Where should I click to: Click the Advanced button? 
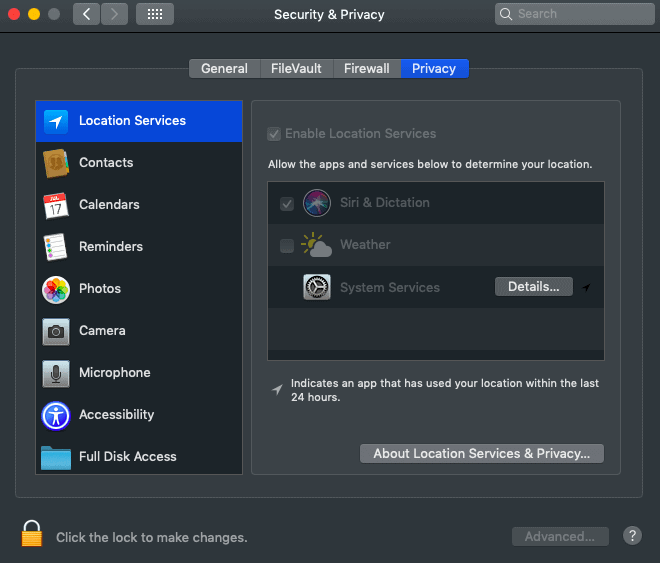click(560, 536)
